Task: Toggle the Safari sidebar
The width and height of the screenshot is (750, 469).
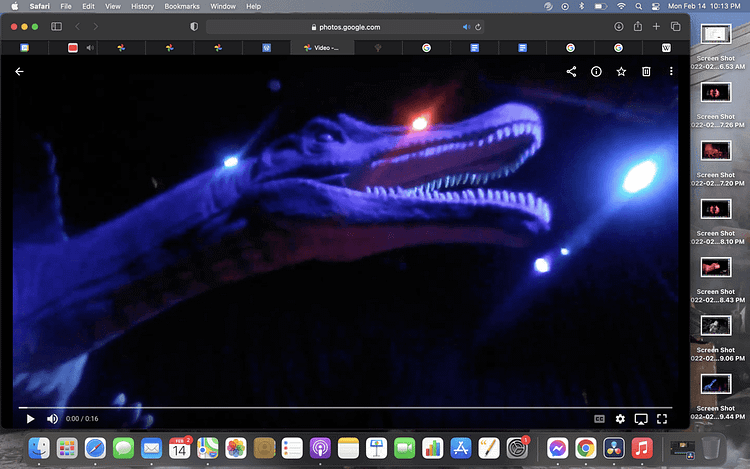Action: (56, 26)
